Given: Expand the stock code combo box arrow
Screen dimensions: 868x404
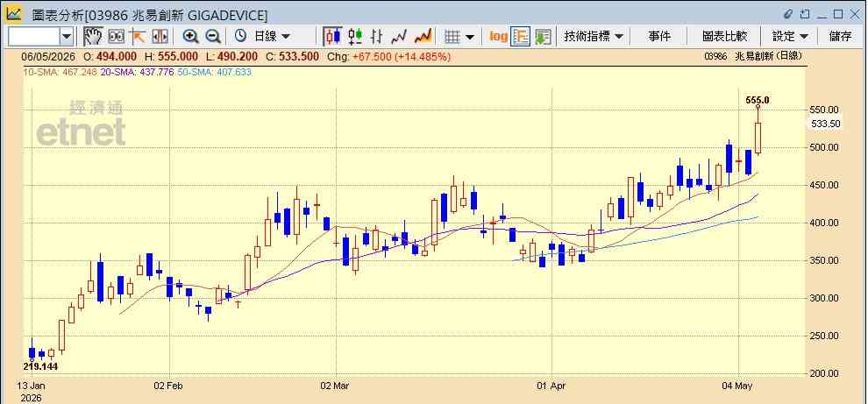Looking at the screenshot, I should pos(67,37).
